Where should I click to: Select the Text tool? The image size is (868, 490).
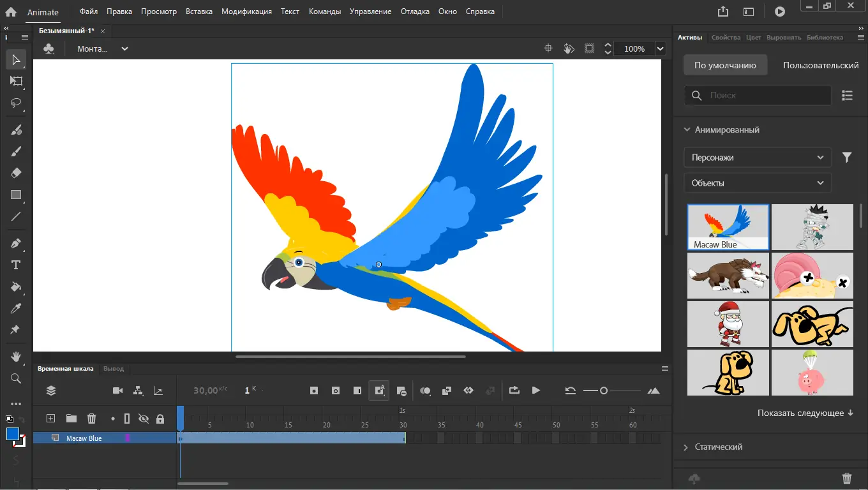click(16, 264)
